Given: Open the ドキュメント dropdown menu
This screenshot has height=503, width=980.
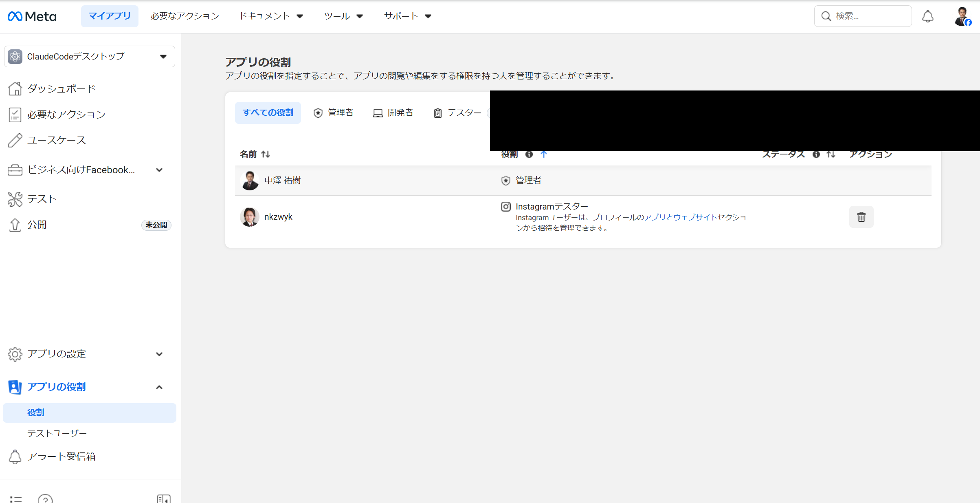Looking at the screenshot, I should click(271, 16).
